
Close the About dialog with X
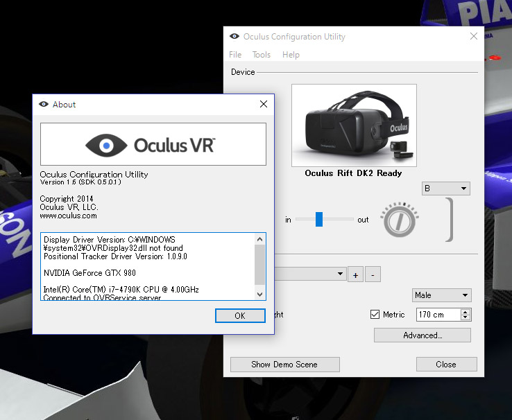pyautogui.click(x=263, y=105)
